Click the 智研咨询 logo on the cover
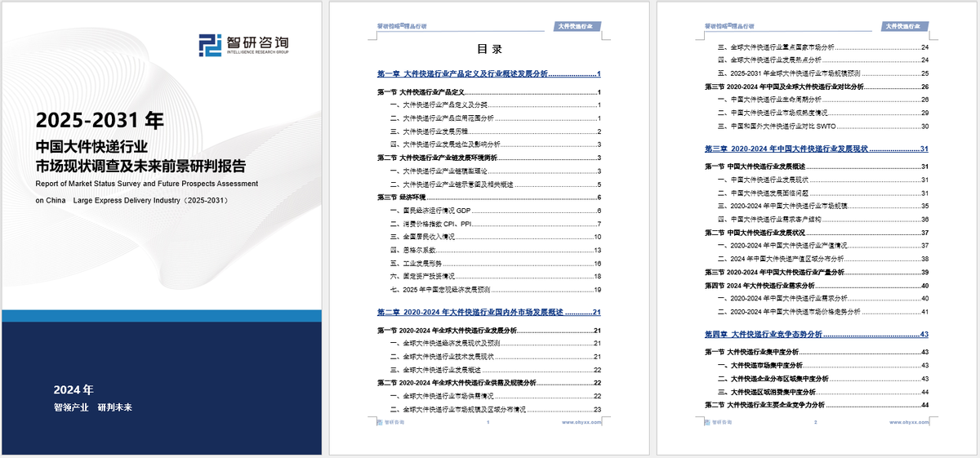Viewport: 980px width, 458px height. click(x=244, y=45)
